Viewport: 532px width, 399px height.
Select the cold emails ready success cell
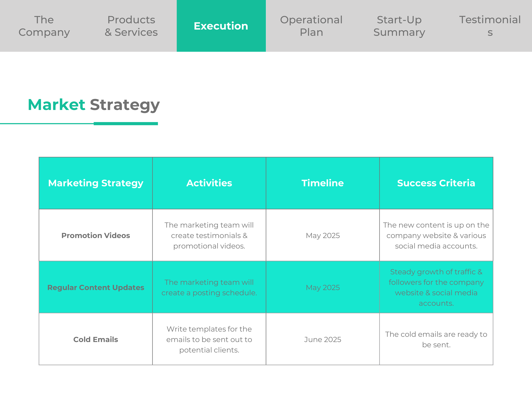point(436,339)
